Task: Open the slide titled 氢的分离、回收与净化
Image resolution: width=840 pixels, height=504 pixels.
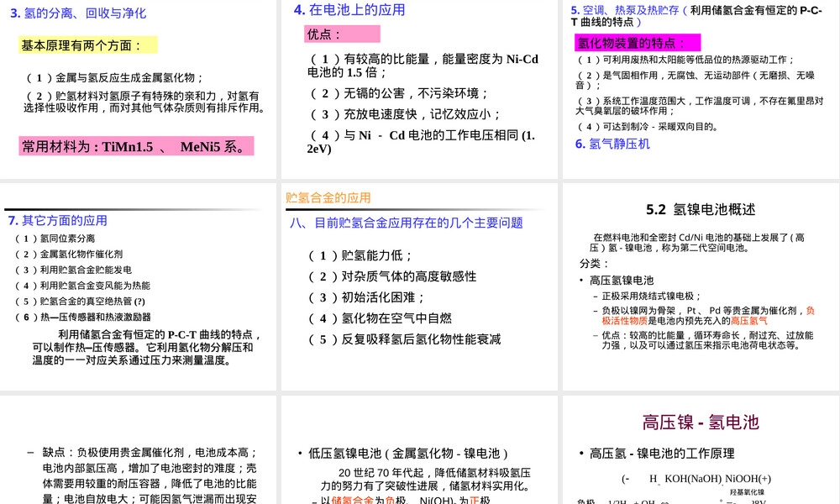Action: click(x=139, y=89)
